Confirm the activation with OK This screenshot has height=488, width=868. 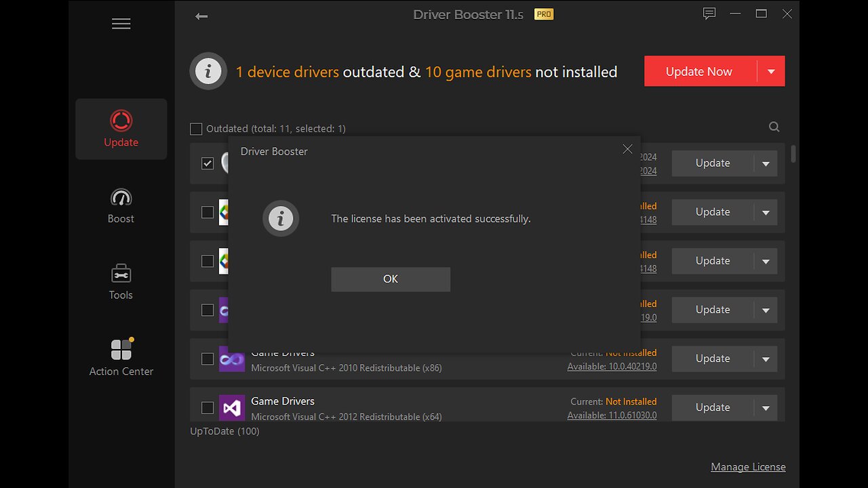[x=391, y=279]
